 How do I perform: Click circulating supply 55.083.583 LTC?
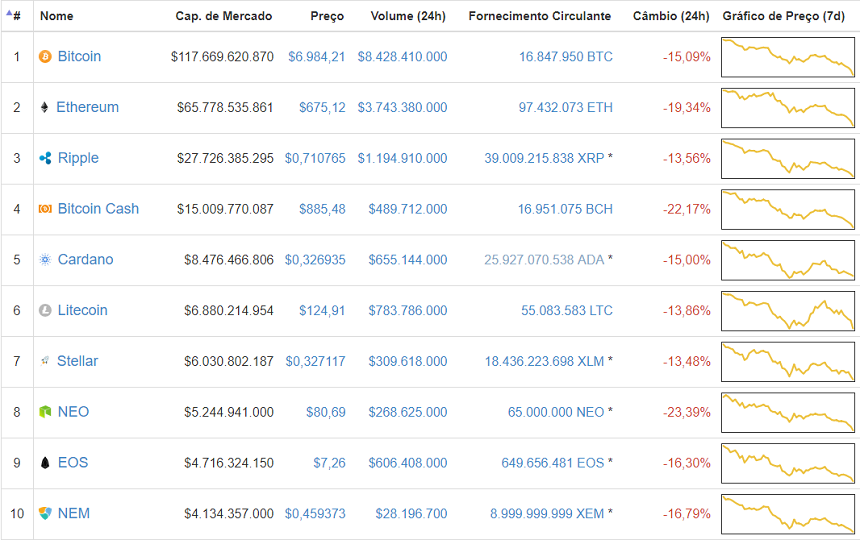(x=567, y=311)
